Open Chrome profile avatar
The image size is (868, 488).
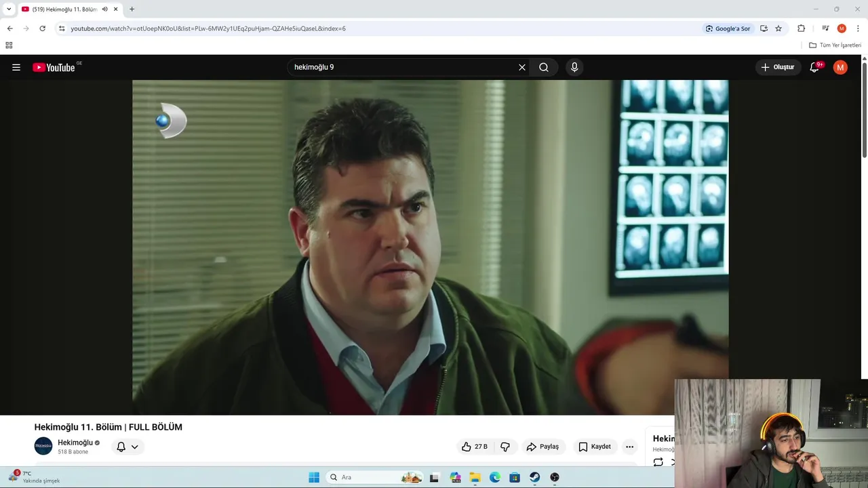pos(842,28)
